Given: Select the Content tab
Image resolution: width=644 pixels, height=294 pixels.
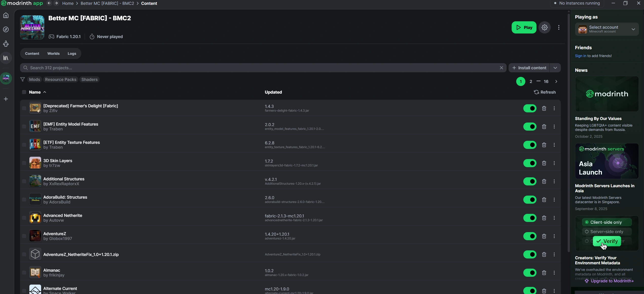Looking at the screenshot, I should point(32,54).
